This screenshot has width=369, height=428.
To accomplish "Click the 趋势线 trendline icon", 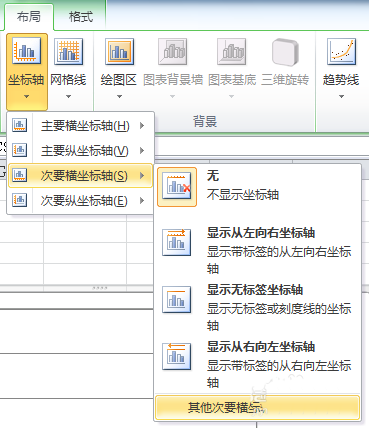I will coord(341,51).
